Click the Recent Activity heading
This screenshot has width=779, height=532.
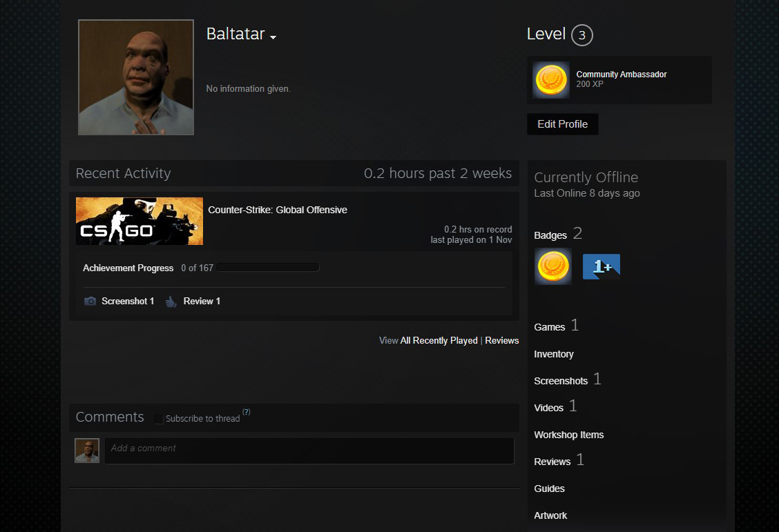coord(123,173)
